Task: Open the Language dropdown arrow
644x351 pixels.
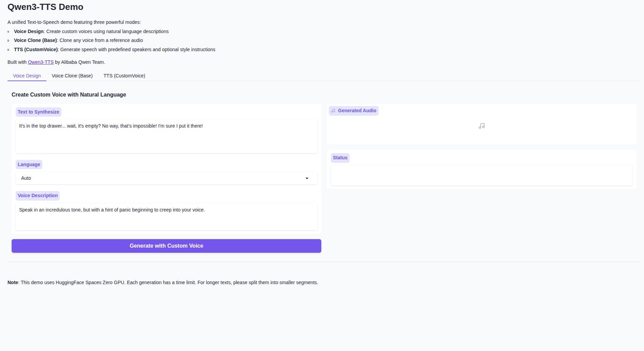Action: pos(307,178)
